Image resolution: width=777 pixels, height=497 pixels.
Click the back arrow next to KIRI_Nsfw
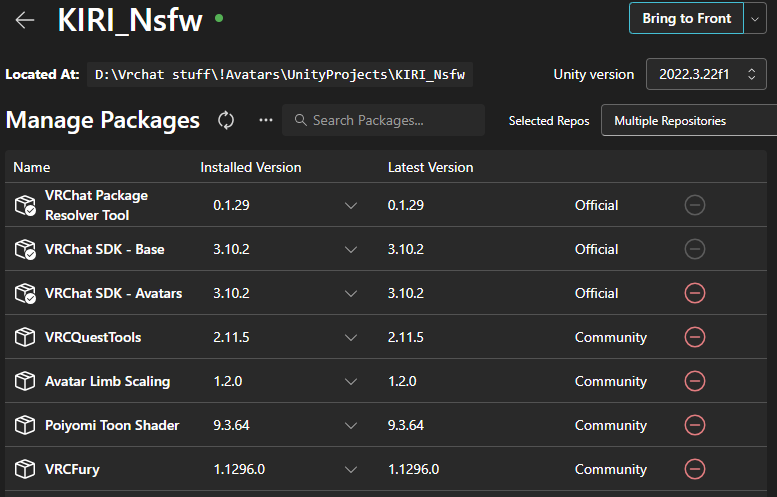point(25,20)
